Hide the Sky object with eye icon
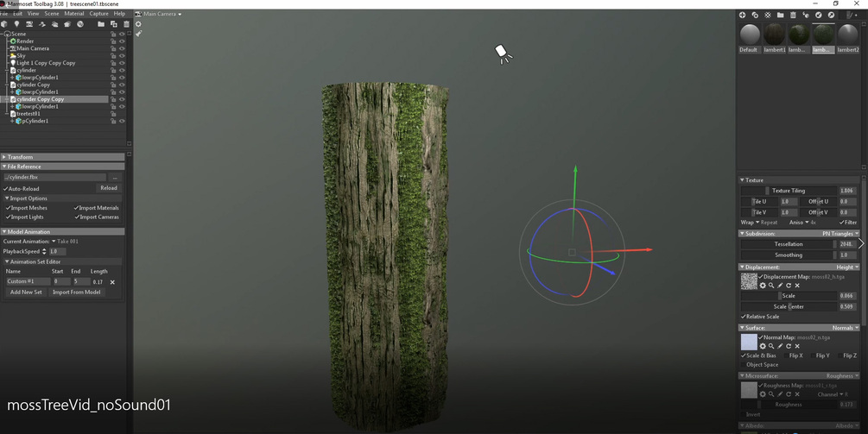Screen dimensions: 868x434 coord(122,56)
